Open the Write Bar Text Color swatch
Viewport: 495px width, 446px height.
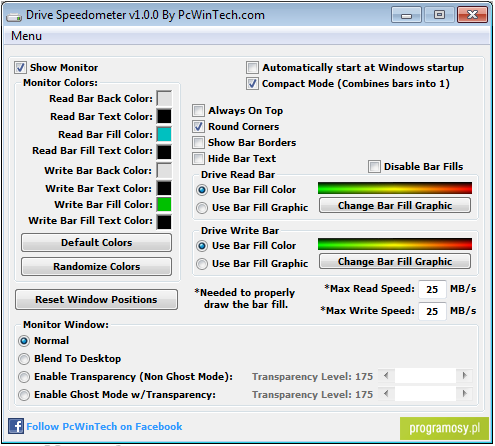[x=164, y=189]
